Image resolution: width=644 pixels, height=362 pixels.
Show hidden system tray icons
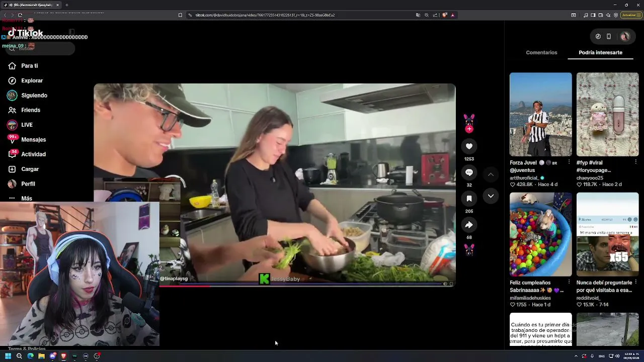[x=576, y=356]
